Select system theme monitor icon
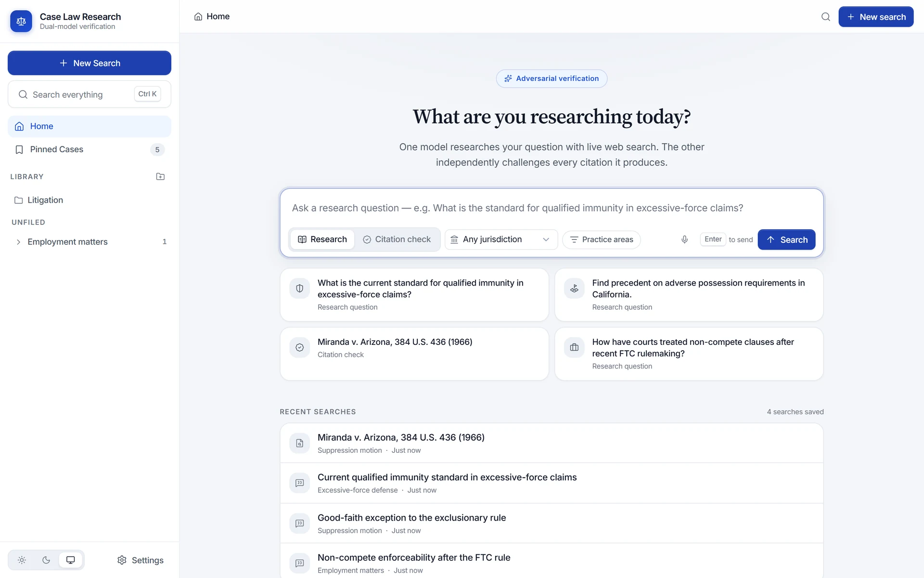Screen dimensions: 924x578 tap(71, 560)
